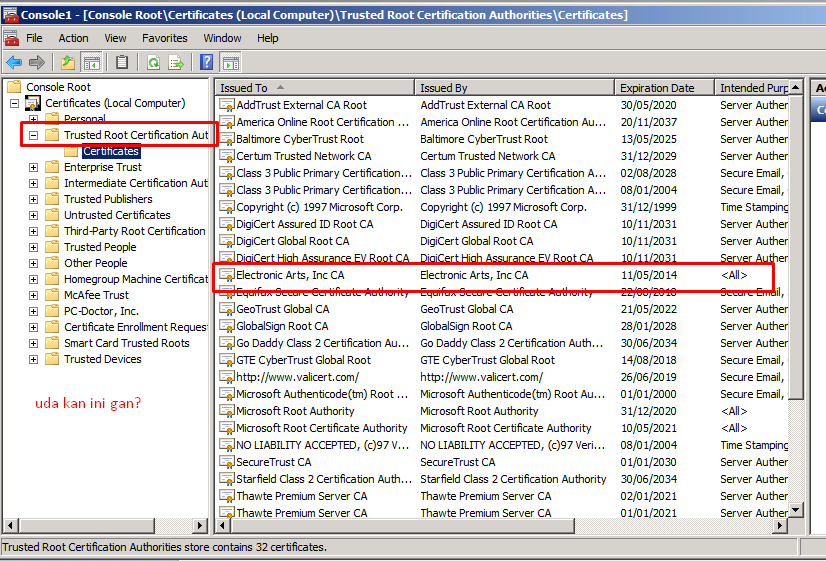The width and height of the screenshot is (826, 561).
Task: Click the certificate icon beside GeoTrust Global CA
Action: click(x=227, y=309)
